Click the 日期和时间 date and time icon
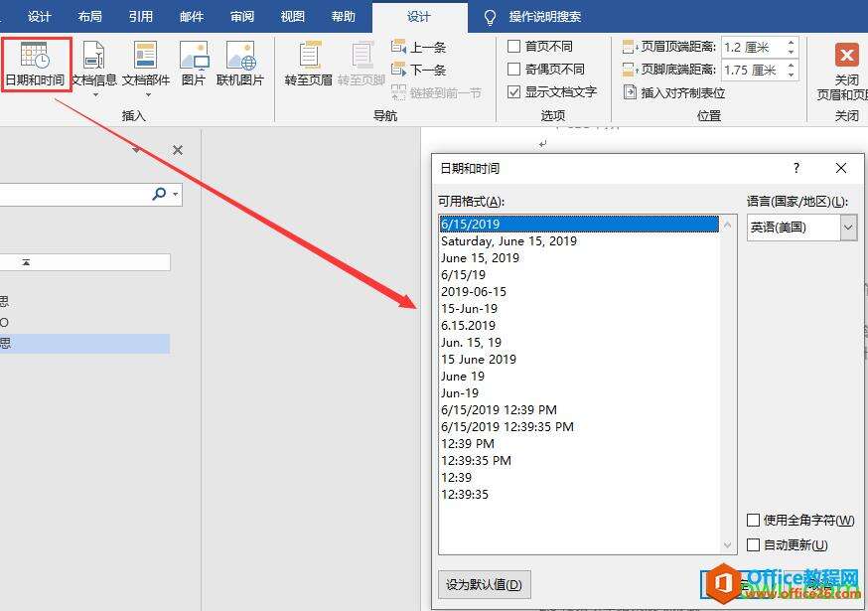Screen dimensions: 868x611 pyautogui.click(x=36, y=56)
